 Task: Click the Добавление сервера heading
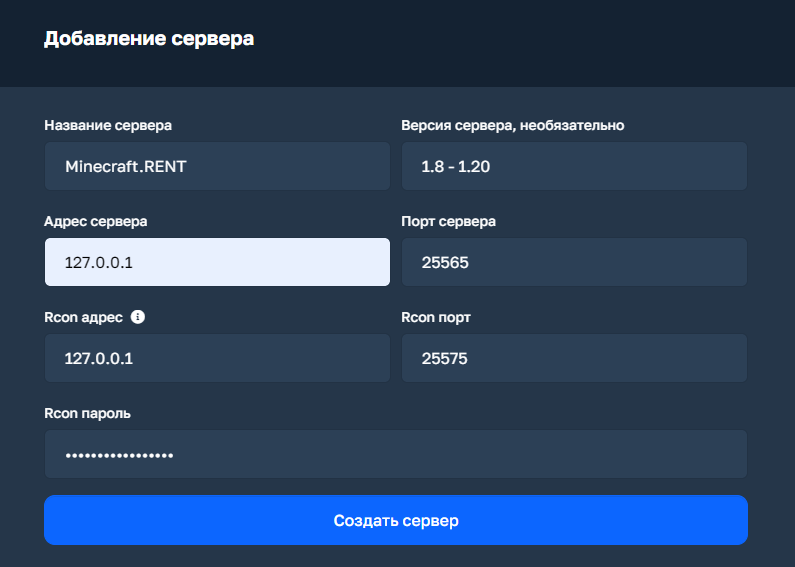pos(149,39)
